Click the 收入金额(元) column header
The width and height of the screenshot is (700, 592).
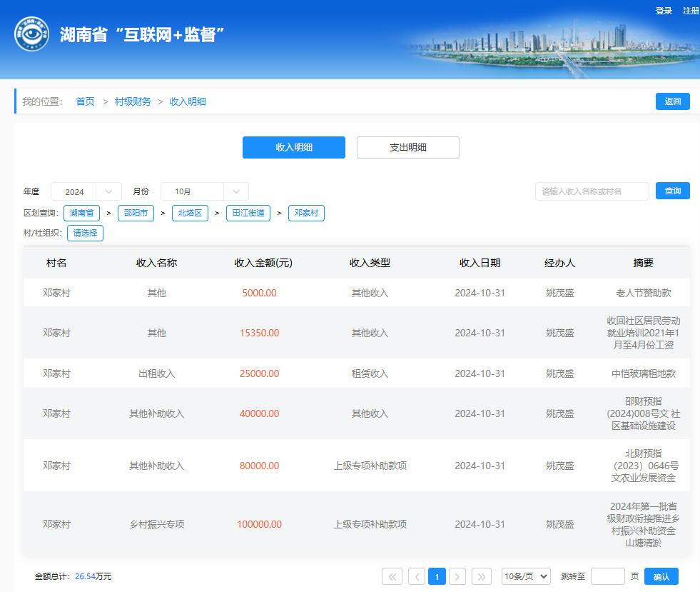[263, 263]
